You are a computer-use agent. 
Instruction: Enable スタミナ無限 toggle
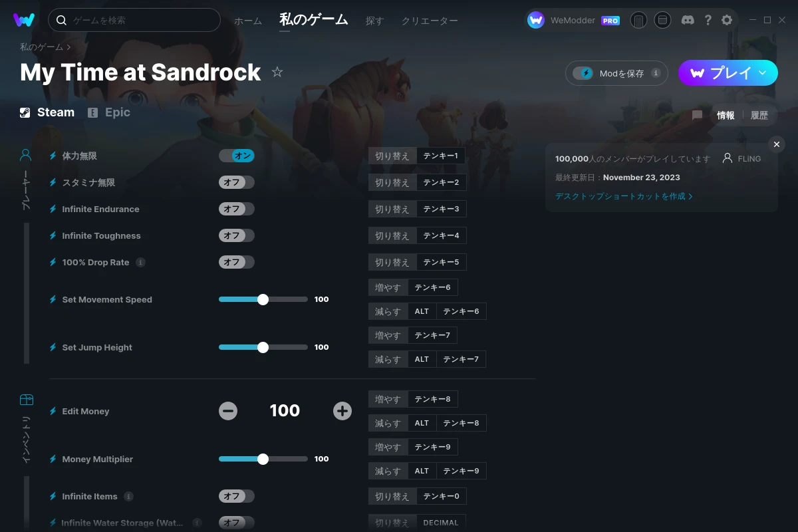click(237, 182)
